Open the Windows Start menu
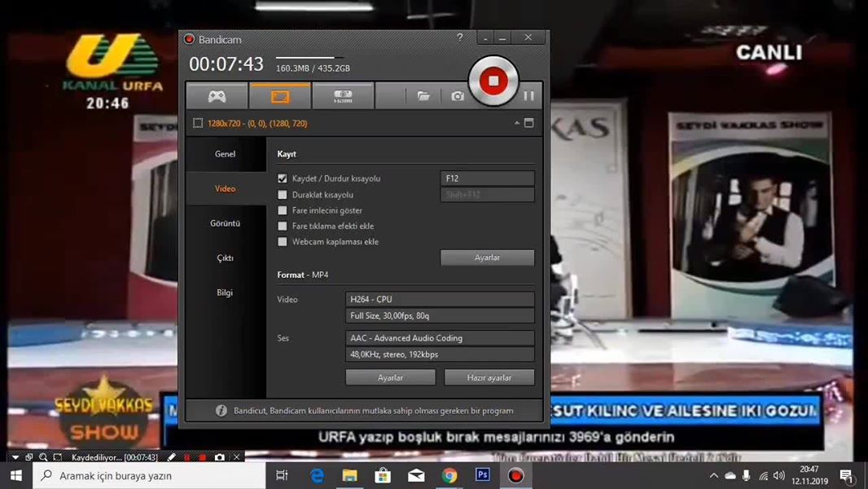The image size is (868, 489). pyautogui.click(x=16, y=476)
